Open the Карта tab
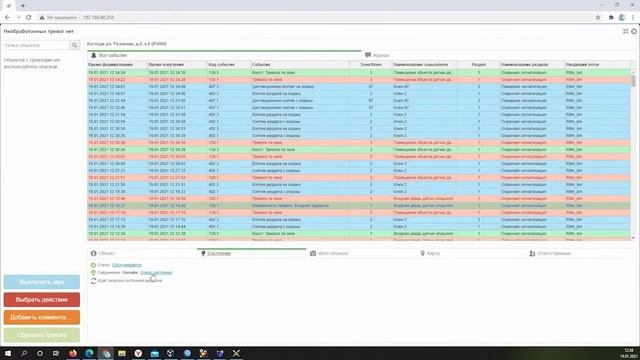Viewport: 640px width, 360px height. [x=471, y=253]
